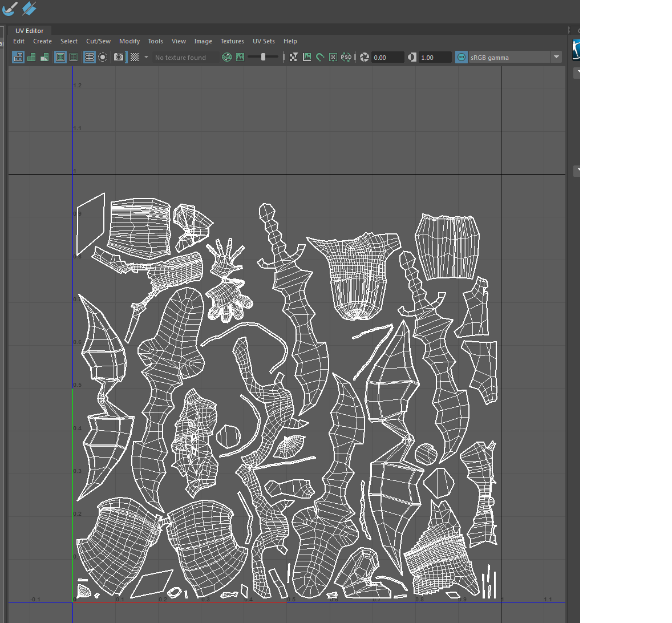This screenshot has height=623, width=672.
Task: Open the Cut/Sew menu
Action: coord(98,41)
